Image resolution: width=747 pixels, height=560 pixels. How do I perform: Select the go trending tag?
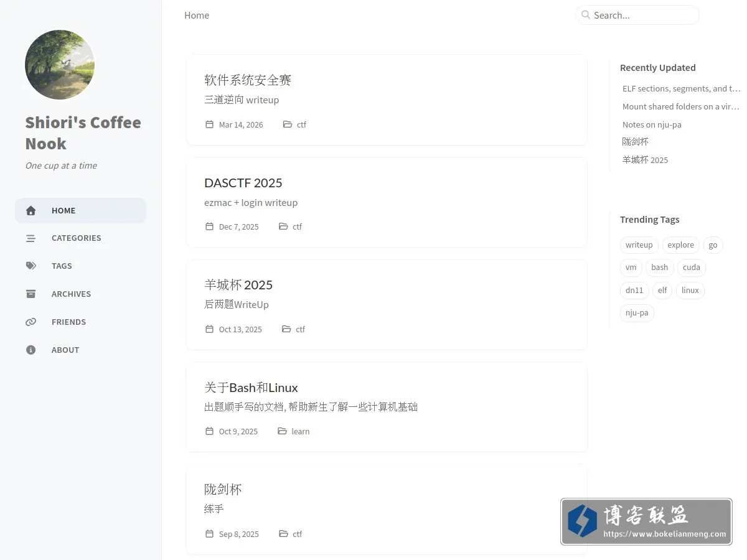coord(713,245)
